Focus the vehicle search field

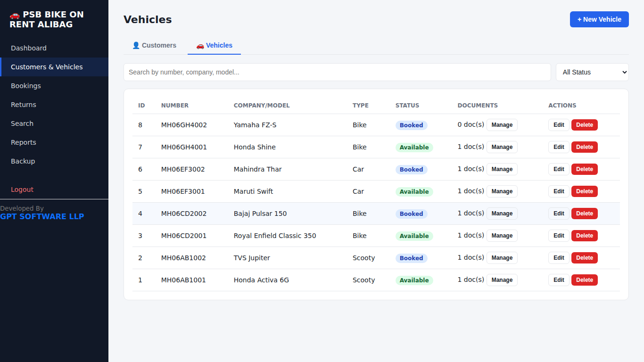pos(337,72)
